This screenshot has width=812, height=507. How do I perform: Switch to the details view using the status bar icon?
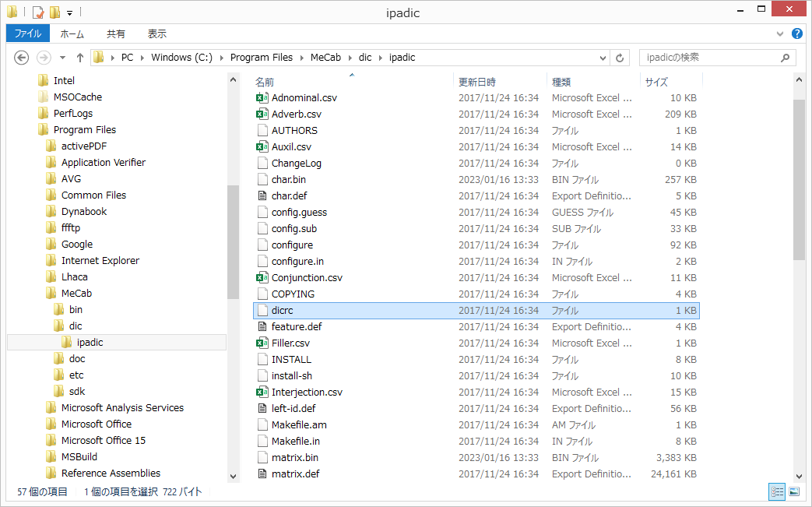[777, 491]
